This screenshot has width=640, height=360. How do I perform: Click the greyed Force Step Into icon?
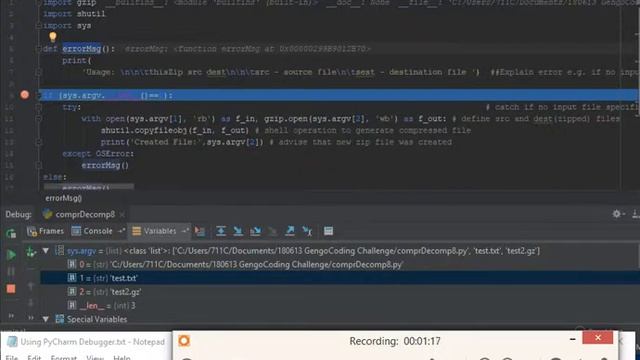[x=273, y=231]
